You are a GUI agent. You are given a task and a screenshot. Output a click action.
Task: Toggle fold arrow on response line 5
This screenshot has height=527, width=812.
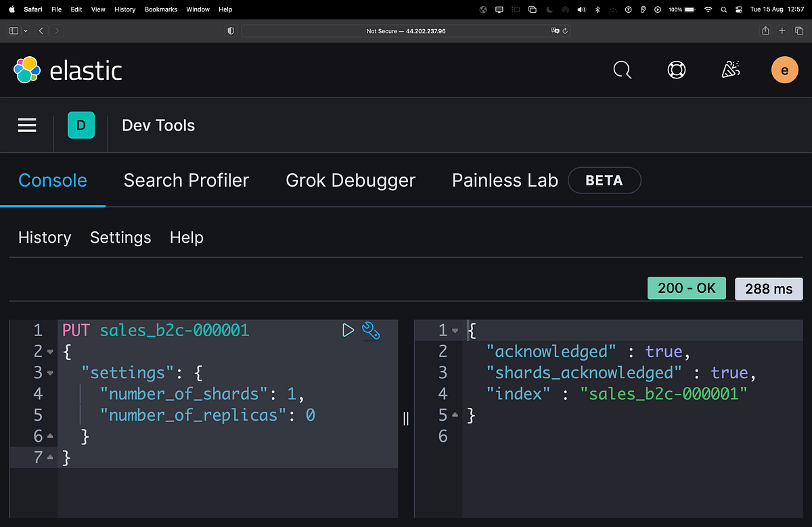pyautogui.click(x=455, y=415)
